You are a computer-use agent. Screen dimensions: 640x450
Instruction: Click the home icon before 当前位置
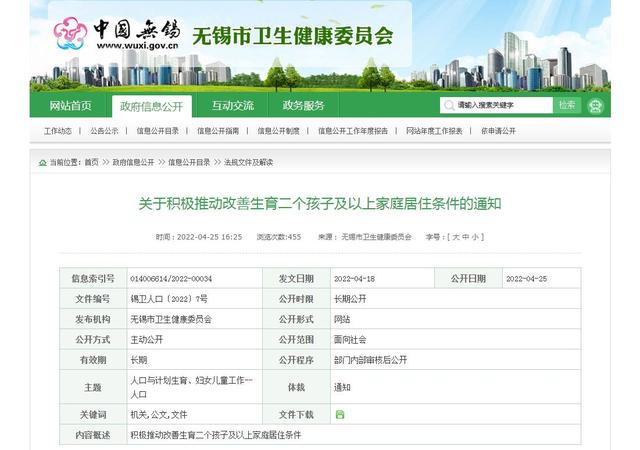tap(42, 162)
